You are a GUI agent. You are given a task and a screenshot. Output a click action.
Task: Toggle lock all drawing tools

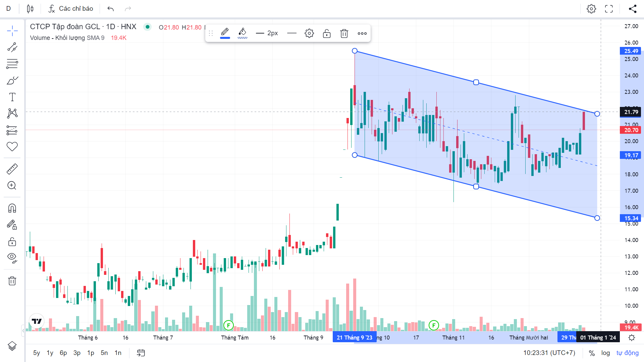tap(12, 242)
